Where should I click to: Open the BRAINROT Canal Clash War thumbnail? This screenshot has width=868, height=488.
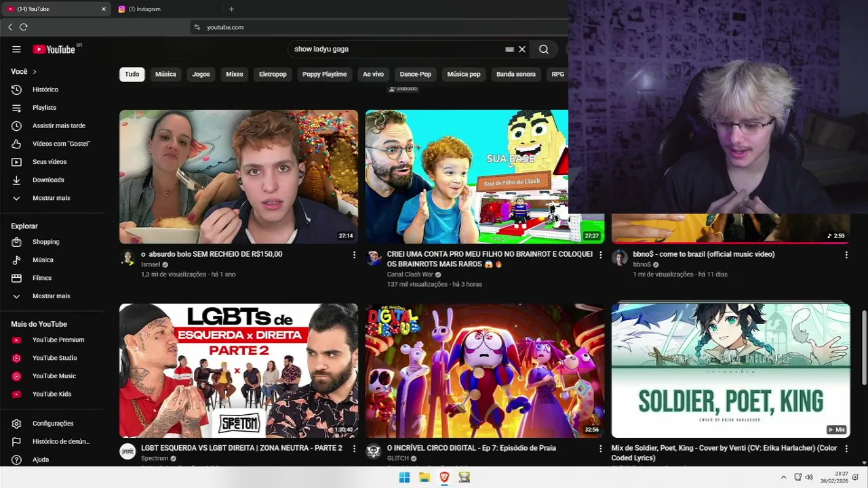(467, 176)
